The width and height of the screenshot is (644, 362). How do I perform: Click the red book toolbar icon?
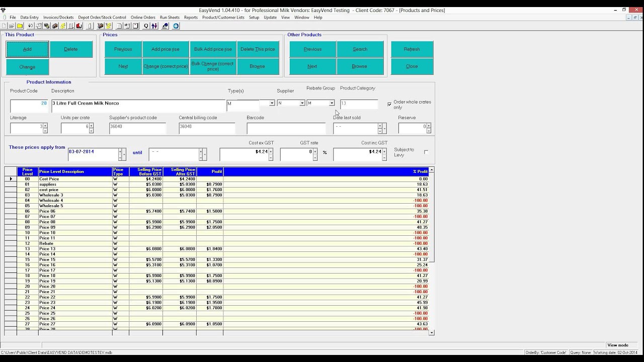tap(79, 26)
